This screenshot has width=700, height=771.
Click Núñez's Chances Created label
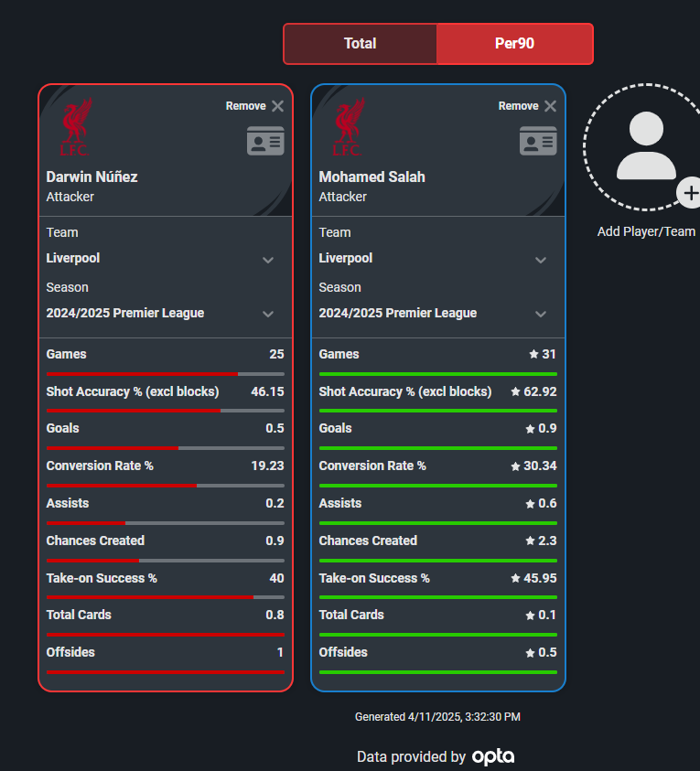[x=95, y=541]
